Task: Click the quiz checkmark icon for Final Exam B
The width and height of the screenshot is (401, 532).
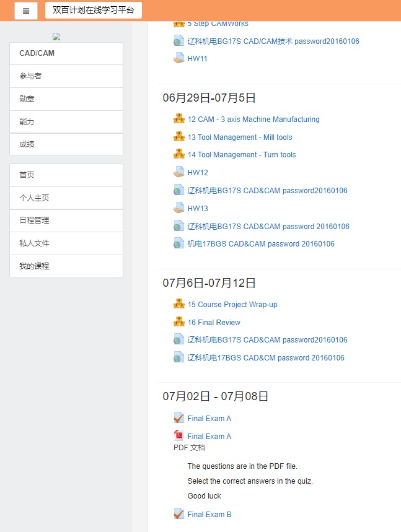Action: [179, 514]
